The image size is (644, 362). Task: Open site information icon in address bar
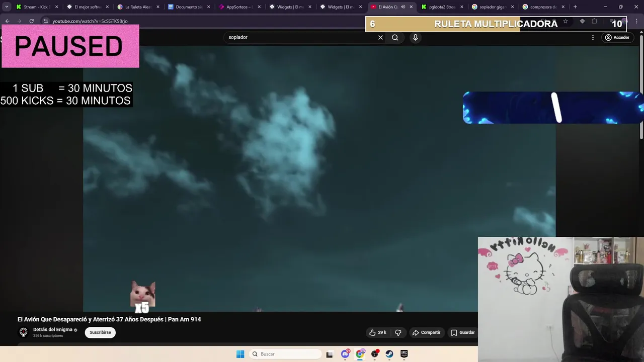click(x=45, y=21)
